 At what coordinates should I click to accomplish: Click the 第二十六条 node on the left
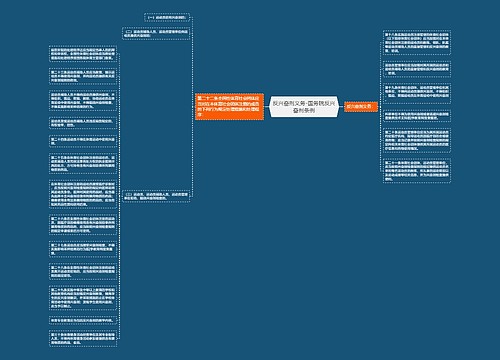click(83, 224)
